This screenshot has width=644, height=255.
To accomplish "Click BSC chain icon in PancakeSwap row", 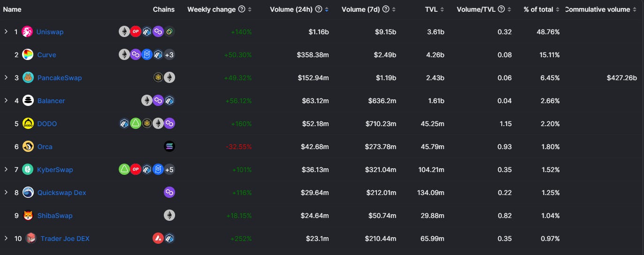I will point(158,78).
